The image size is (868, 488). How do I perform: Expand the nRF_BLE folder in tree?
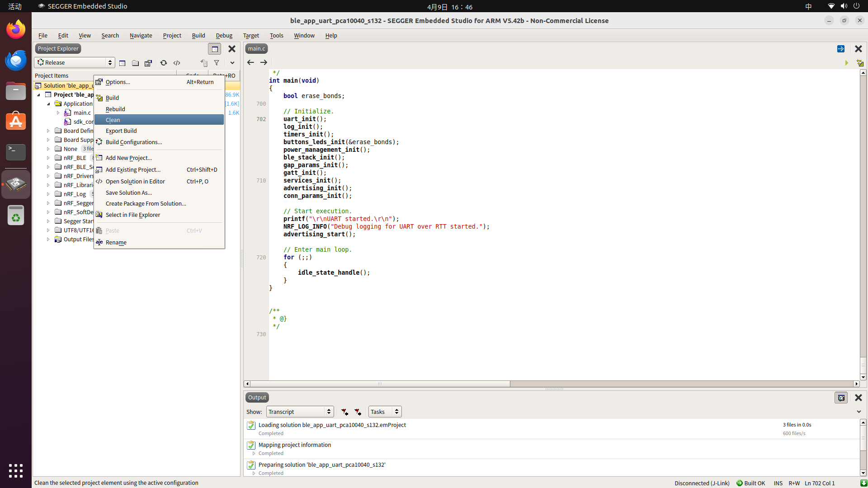pyautogui.click(x=48, y=158)
